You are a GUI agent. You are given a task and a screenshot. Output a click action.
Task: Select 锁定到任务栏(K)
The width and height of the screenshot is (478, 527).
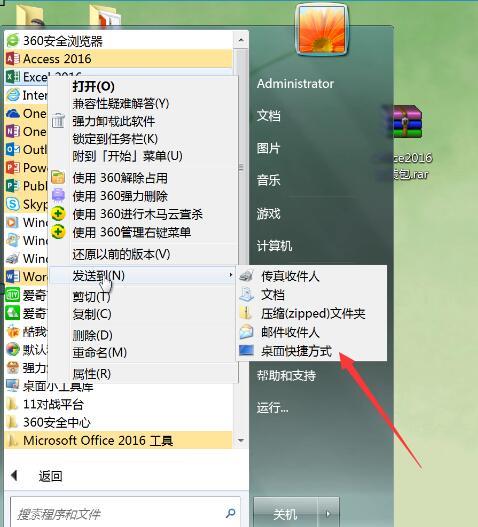click(115, 138)
